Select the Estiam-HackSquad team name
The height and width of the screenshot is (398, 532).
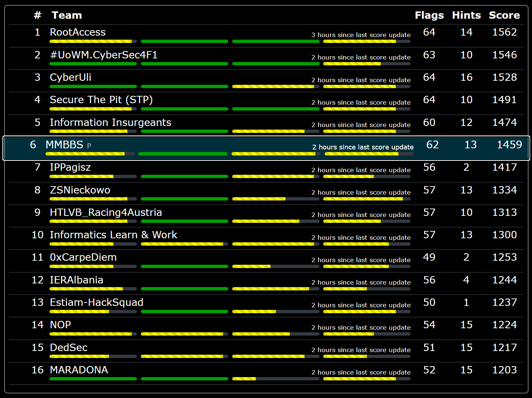coord(96,303)
